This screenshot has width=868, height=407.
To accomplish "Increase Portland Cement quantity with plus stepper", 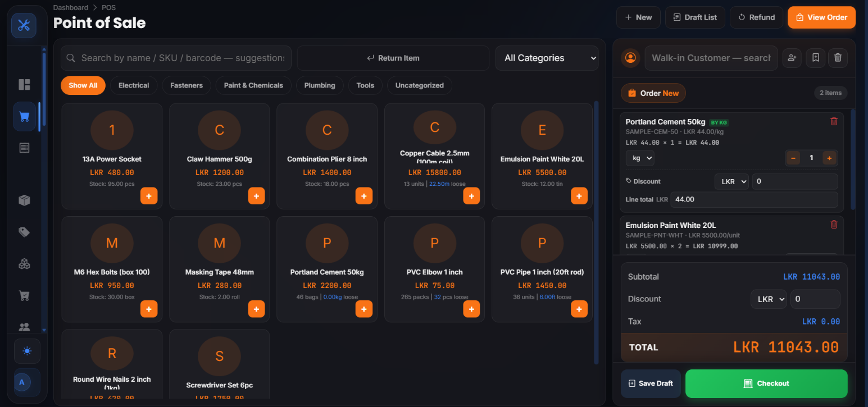I will (x=829, y=158).
